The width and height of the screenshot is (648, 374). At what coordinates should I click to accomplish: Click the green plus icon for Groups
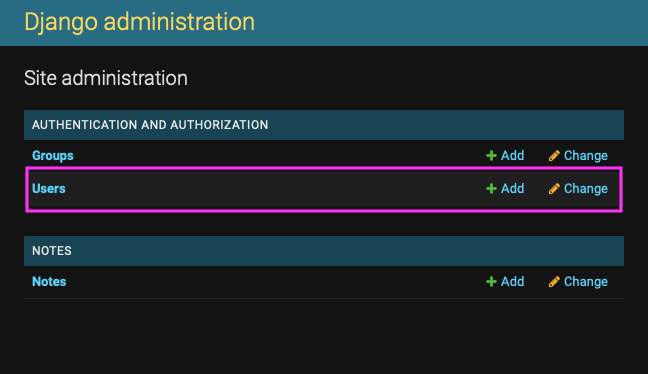pos(491,156)
